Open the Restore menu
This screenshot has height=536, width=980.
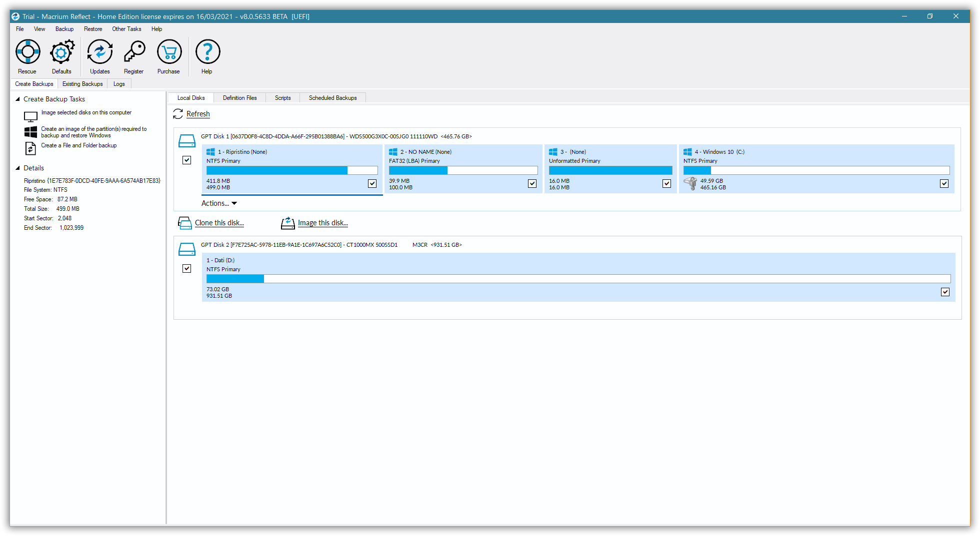tap(93, 29)
